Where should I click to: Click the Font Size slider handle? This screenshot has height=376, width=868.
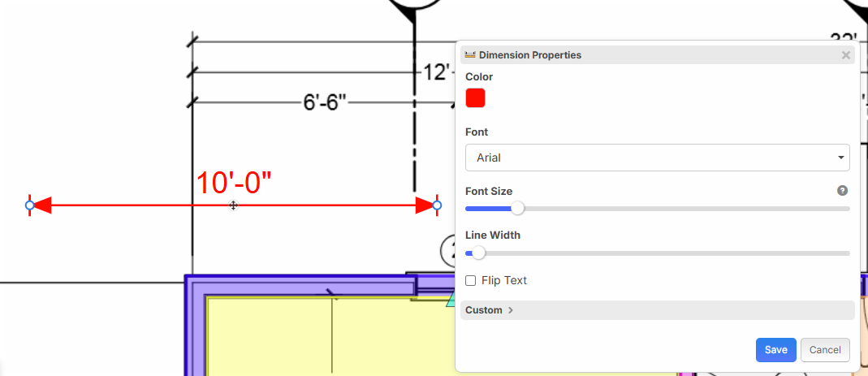pos(517,209)
